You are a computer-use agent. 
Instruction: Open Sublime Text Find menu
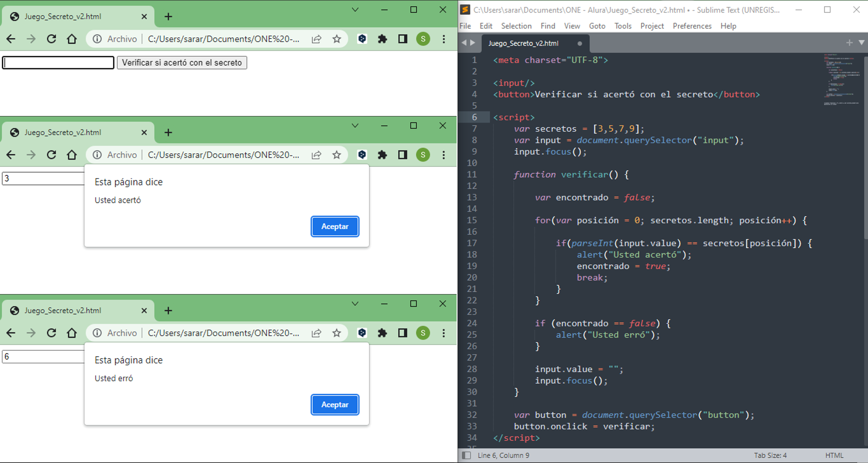(548, 26)
